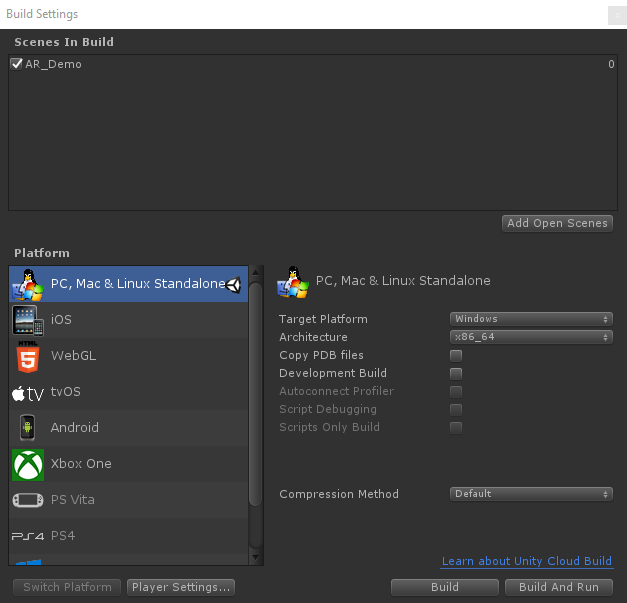The height and width of the screenshot is (603, 627).
Task: Enable the Copy PDB files checkbox
Action: click(456, 355)
